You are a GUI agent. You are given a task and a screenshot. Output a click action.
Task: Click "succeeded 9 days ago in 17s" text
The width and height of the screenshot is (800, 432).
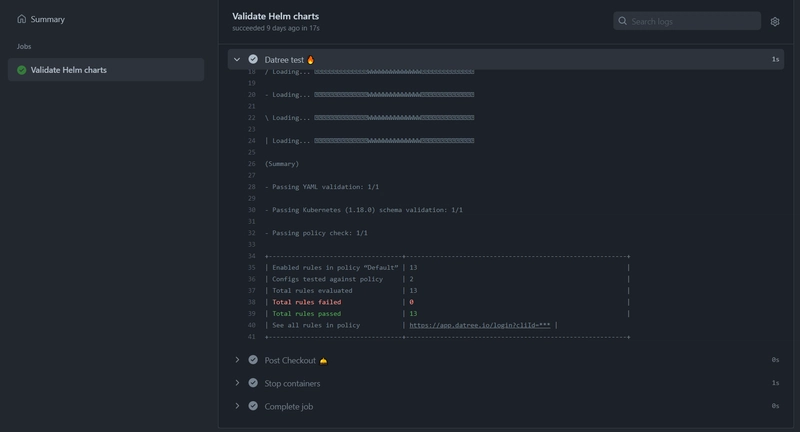(x=276, y=28)
